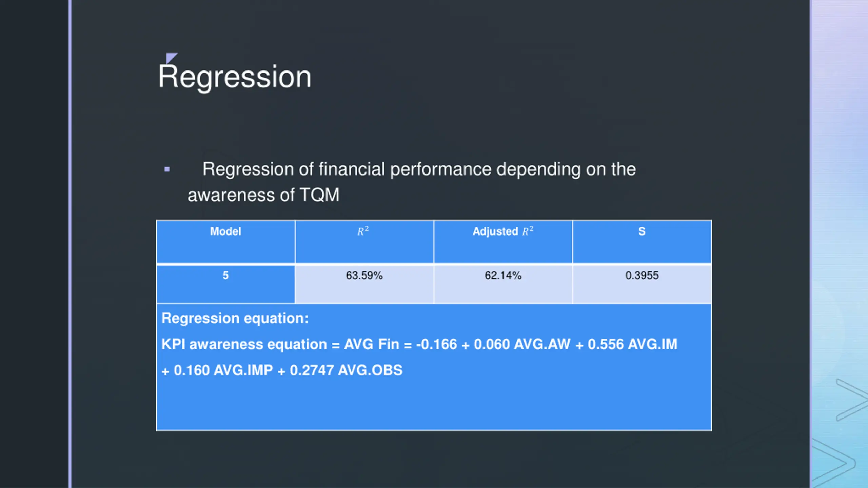This screenshot has height=488, width=868.
Task: Click the vertical purple bar on the left
Action: pos(70,244)
